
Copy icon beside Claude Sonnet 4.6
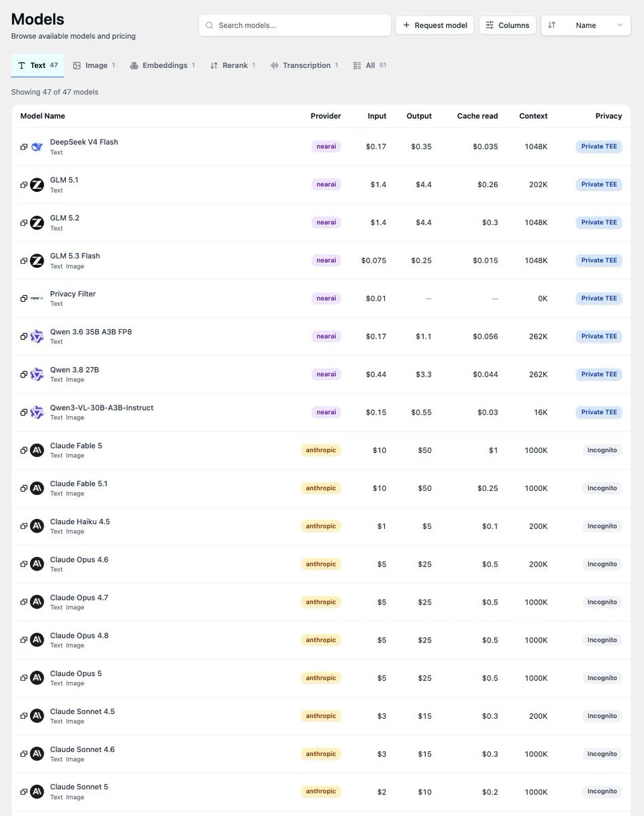click(24, 754)
